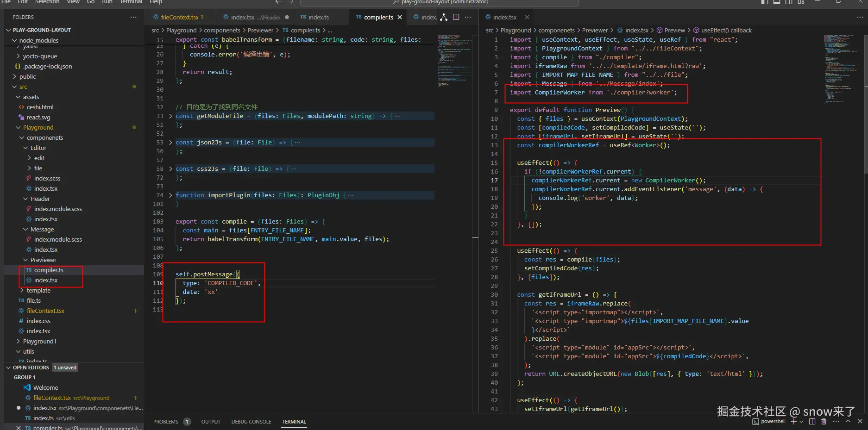The image size is (868, 430).
Task: Unfold the getModuleFile function at line 33
Action: 170,116
